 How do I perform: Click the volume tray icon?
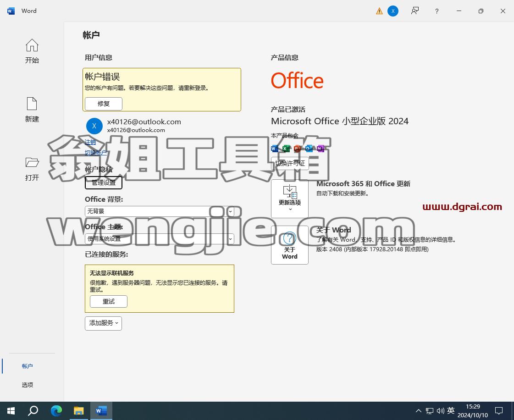point(440,411)
